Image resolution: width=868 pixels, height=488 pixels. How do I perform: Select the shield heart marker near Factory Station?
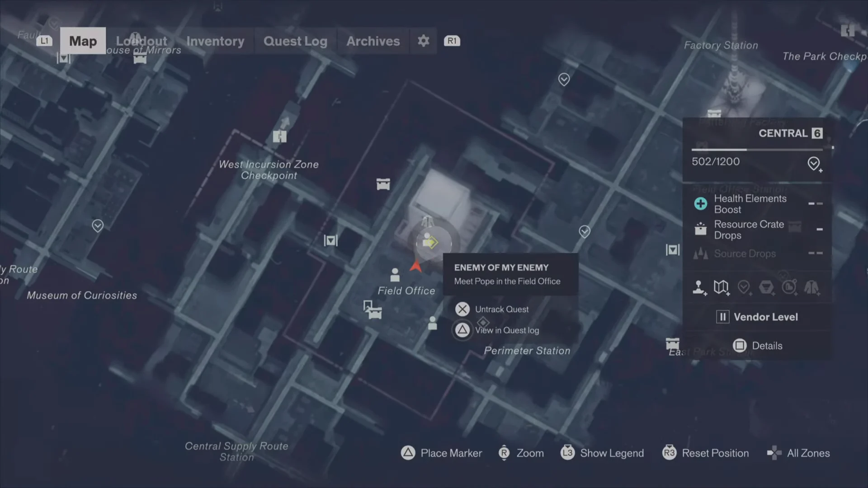click(x=564, y=80)
